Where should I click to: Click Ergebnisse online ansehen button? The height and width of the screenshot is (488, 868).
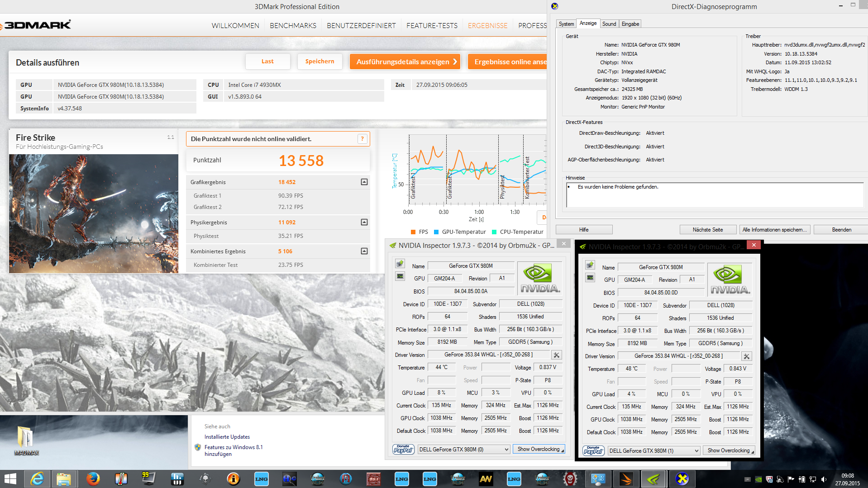pyautogui.click(x=508, y=62)
